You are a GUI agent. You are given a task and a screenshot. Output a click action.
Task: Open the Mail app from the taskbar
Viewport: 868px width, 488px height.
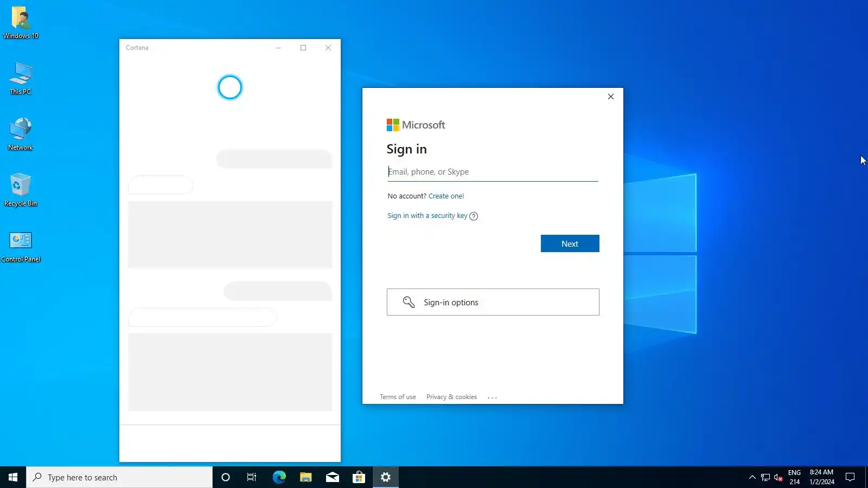[333, 477]
